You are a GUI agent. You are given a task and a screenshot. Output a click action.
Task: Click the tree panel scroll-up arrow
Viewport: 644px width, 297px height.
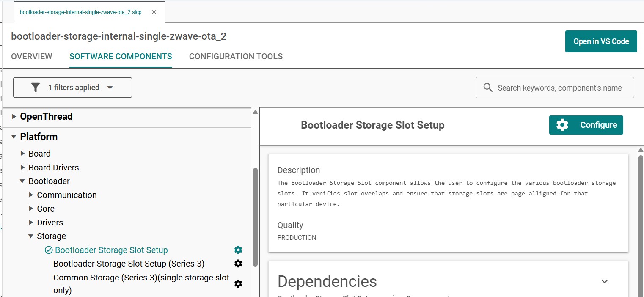tap(255, 112)
